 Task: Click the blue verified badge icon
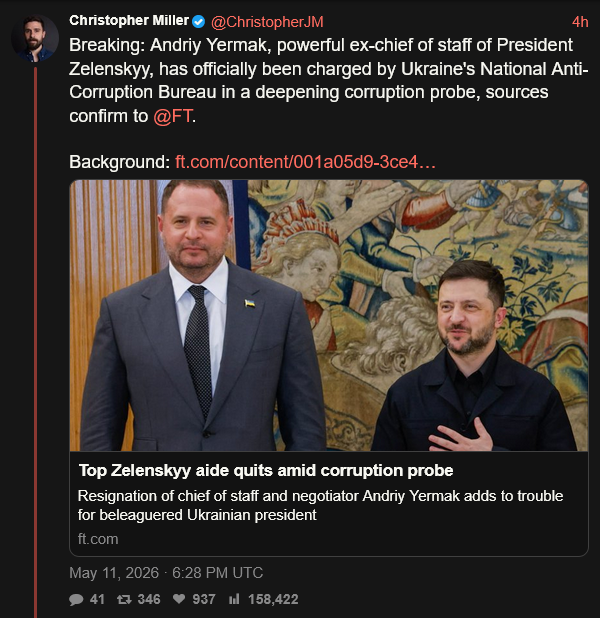coord(199,22)
